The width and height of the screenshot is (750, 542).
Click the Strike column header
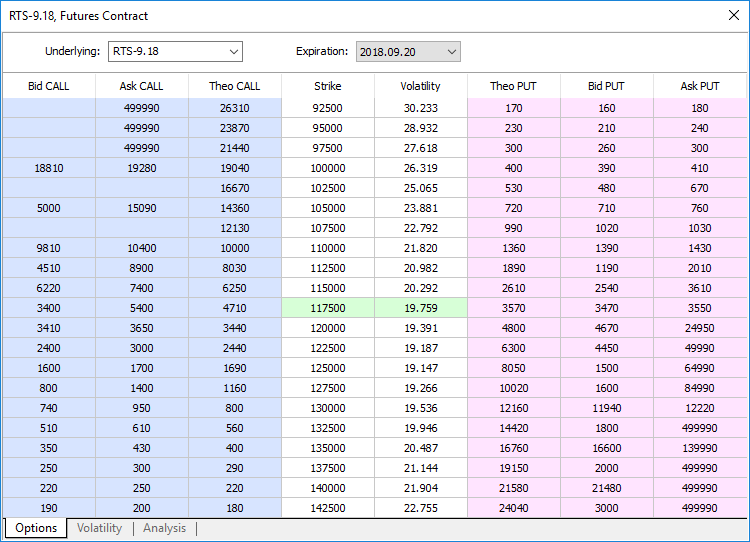328,86
